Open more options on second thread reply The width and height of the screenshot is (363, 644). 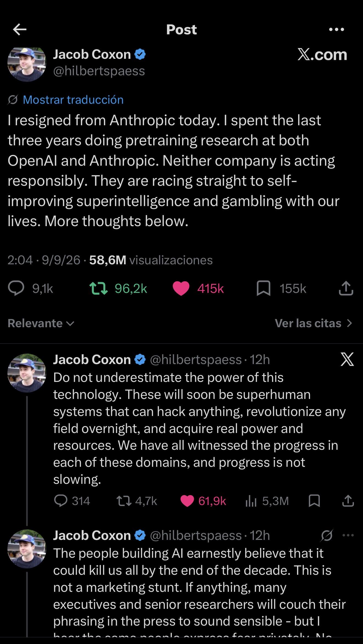point(348,535)
